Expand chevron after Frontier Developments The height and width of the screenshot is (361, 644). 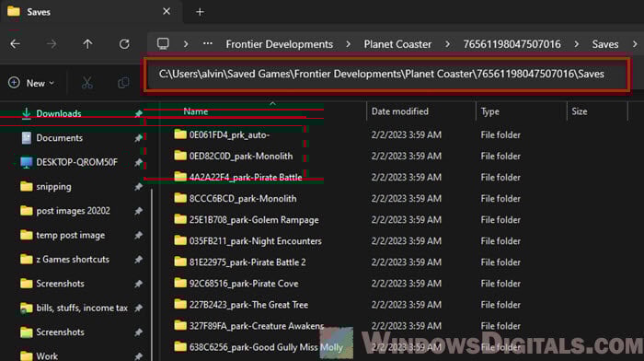click(x=349, y=44)
